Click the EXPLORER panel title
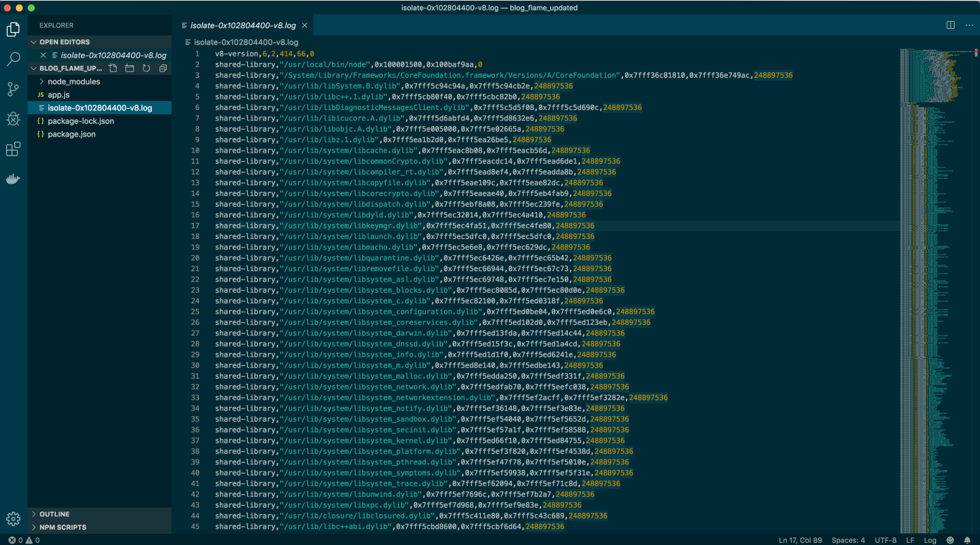980x545 pixels. click(x=56, y=25)
